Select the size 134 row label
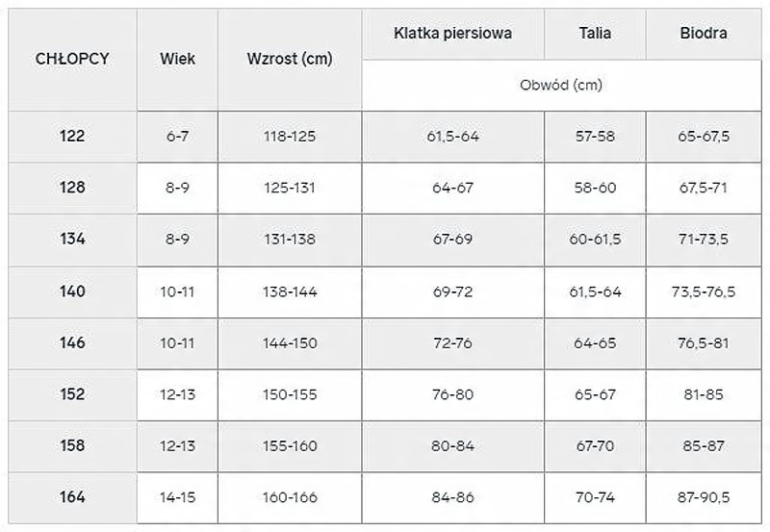 coord(71,239)
